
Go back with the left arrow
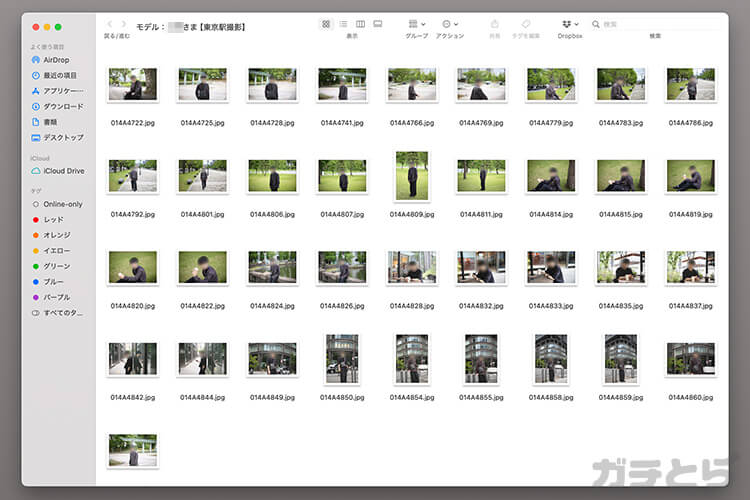tap(110, 24)
